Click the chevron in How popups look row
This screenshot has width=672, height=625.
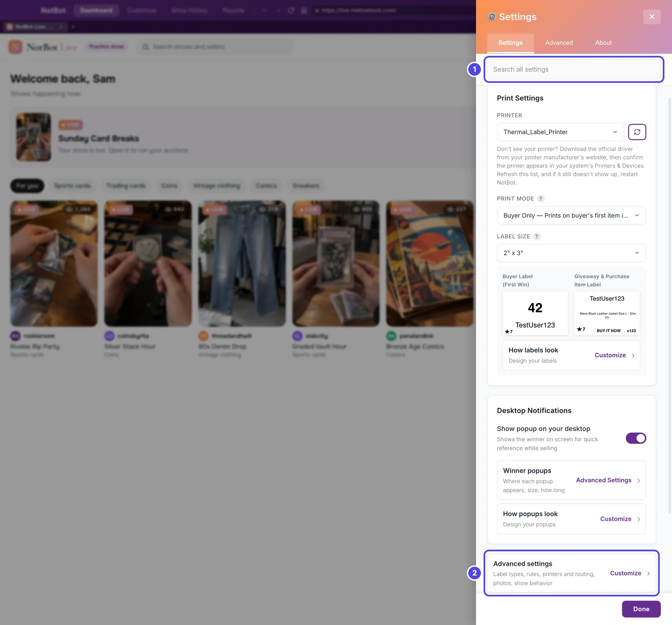point(638,519)
